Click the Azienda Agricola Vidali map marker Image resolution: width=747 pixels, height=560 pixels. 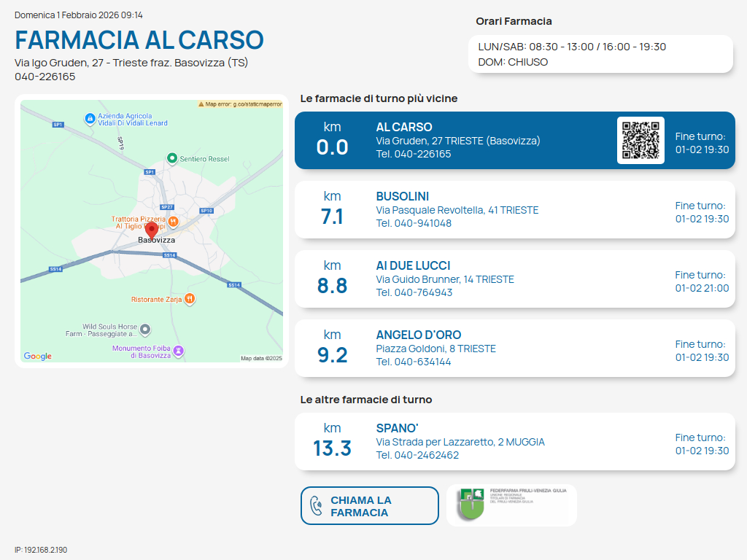point(89,118)
